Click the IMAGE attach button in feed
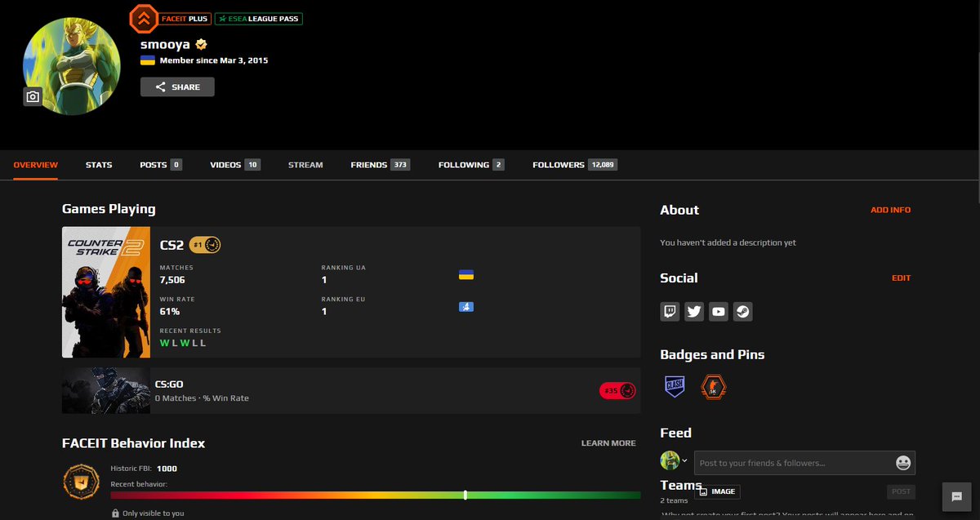 [x=717, y=491]
